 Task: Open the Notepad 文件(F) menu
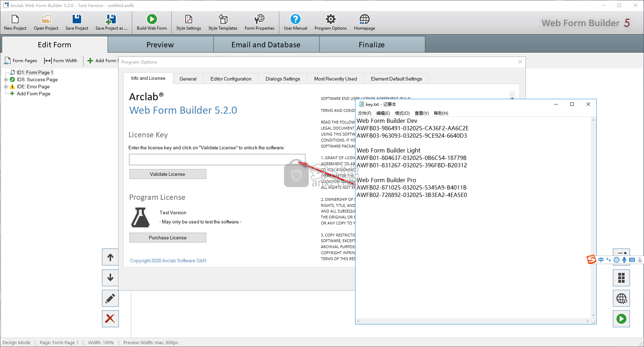point(364,113)
